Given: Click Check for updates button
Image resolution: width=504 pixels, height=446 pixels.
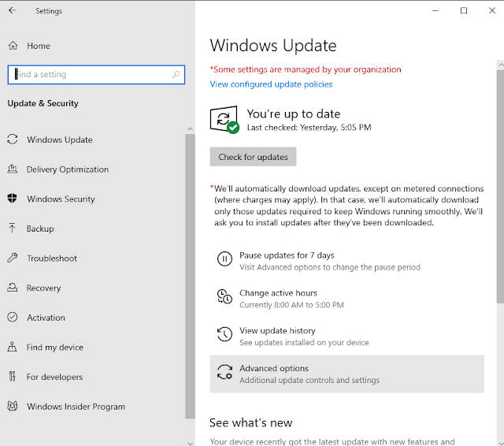Looking at the screenshot, I should (253, 157).
